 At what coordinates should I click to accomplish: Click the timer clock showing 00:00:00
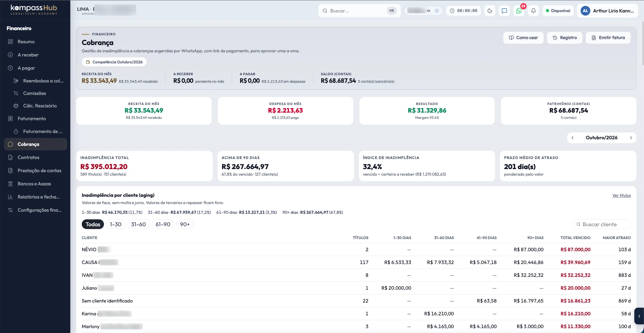(x=464, y=11)
